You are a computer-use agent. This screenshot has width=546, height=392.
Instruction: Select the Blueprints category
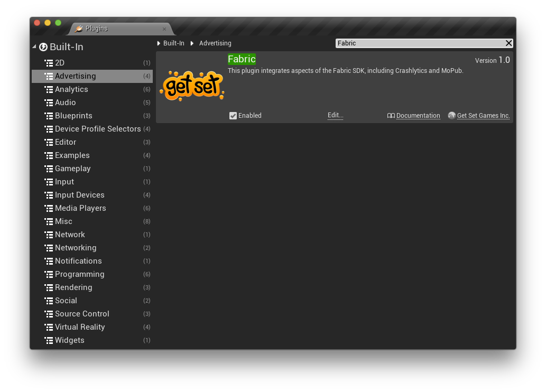92,116
